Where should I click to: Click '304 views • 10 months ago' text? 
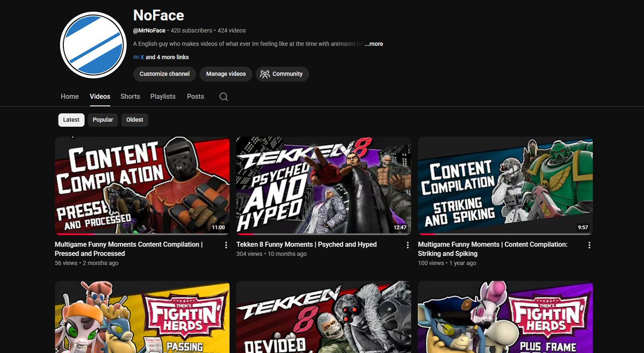point(271,254)
